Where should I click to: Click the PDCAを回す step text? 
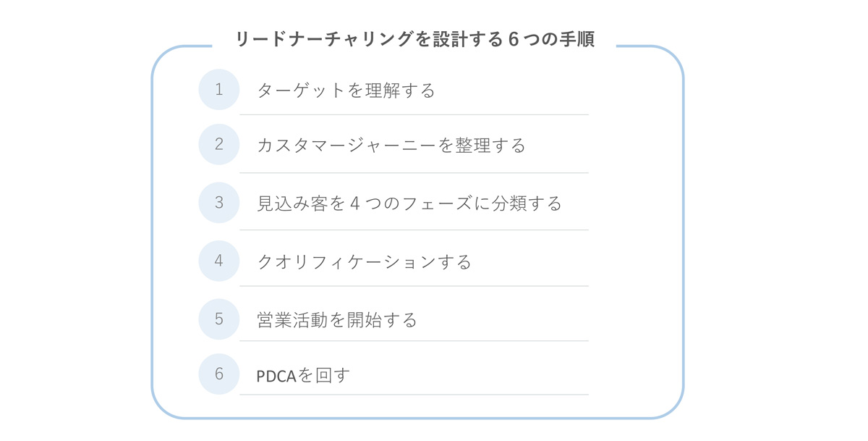pos(304,375)
